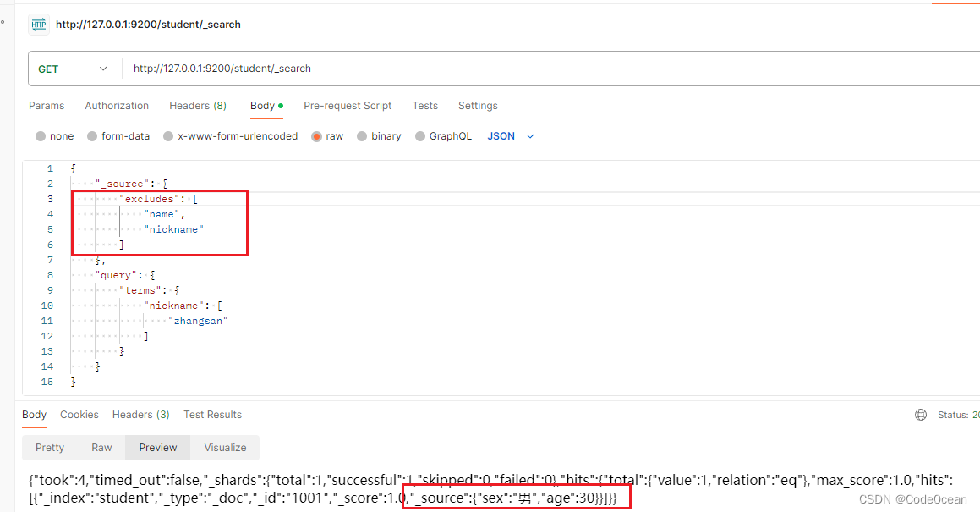Click the "_source" key on line 2
The height and width of the screenshot is (512, 980).
point(122,184)
